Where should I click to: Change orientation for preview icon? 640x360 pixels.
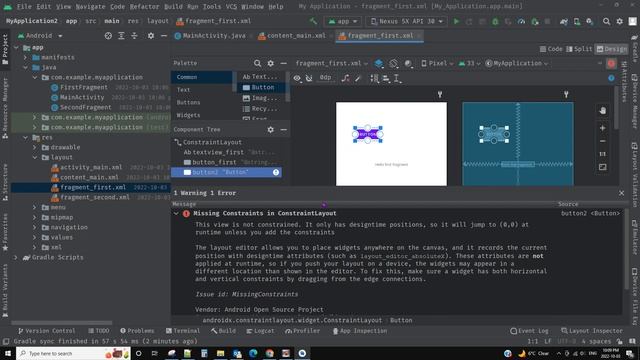tap(393, 63)
